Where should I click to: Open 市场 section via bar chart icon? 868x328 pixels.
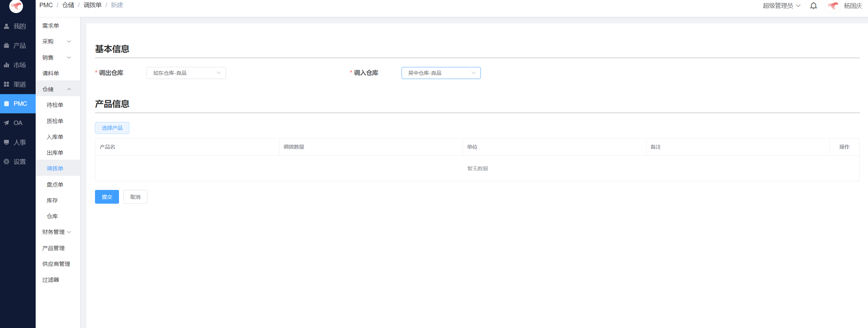[7, 65]
